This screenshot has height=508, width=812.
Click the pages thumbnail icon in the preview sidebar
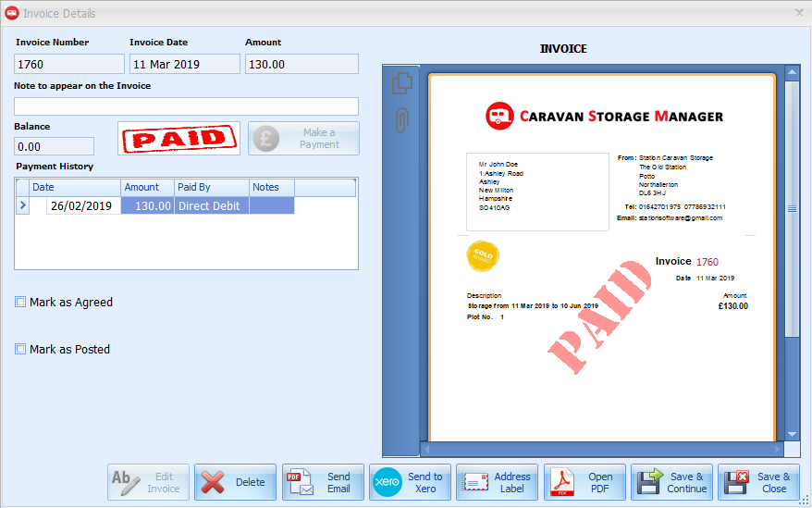pos(401,83)
